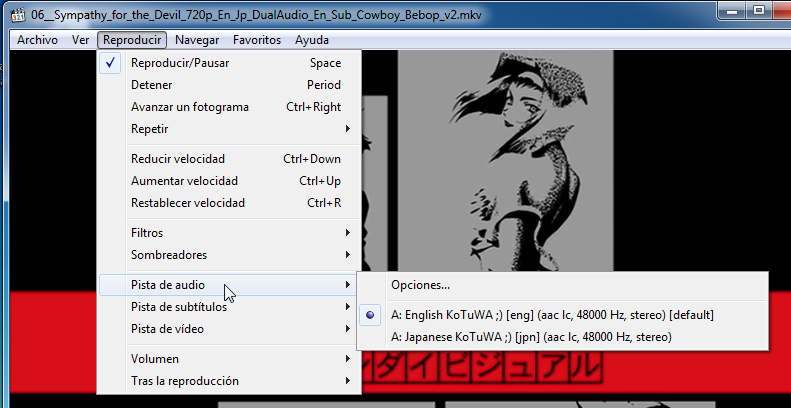Choose Aumentar velocidad

[x=230, y=181]
